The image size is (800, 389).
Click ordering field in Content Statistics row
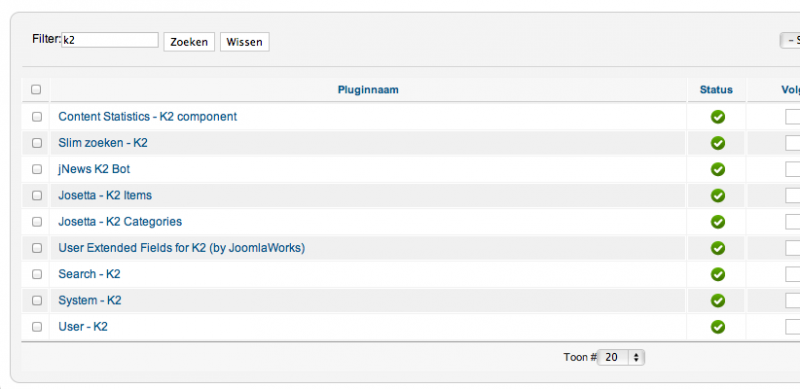[x=792, y=117]
